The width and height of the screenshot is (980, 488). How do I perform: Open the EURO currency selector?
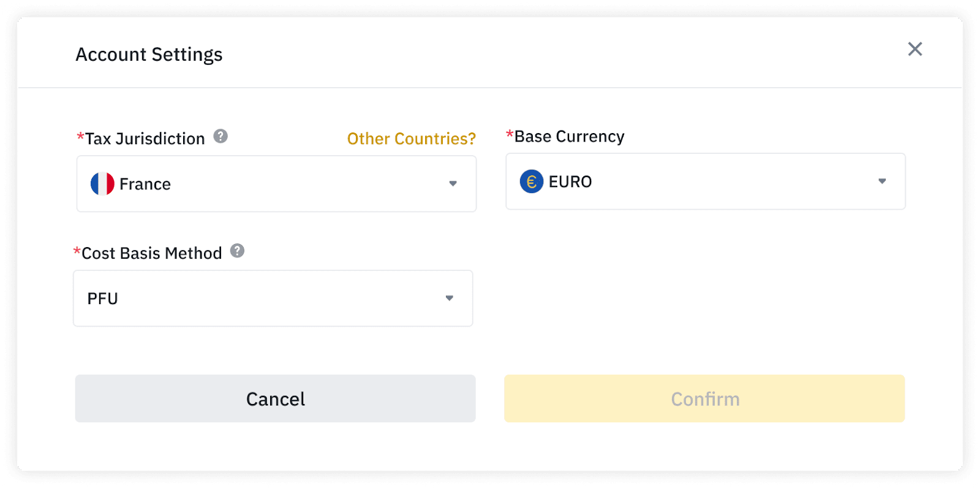[x=706, y=181]
